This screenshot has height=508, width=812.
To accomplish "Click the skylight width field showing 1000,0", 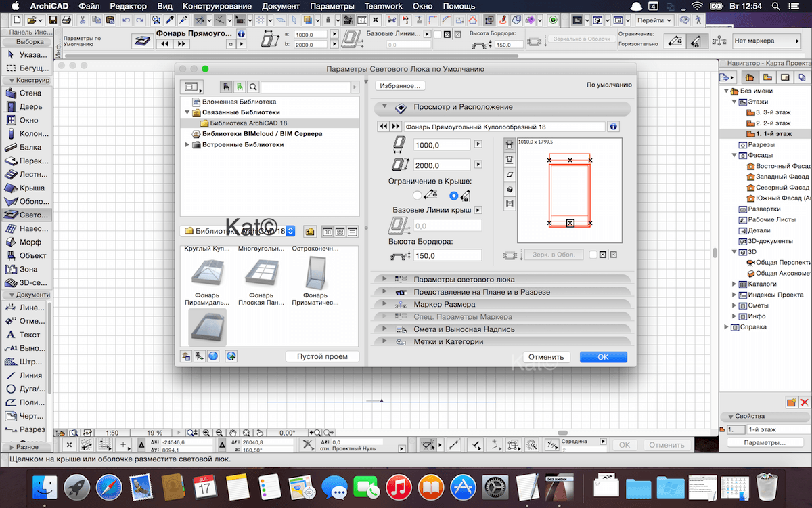I will pyautogui.click(x=442, y=145).
